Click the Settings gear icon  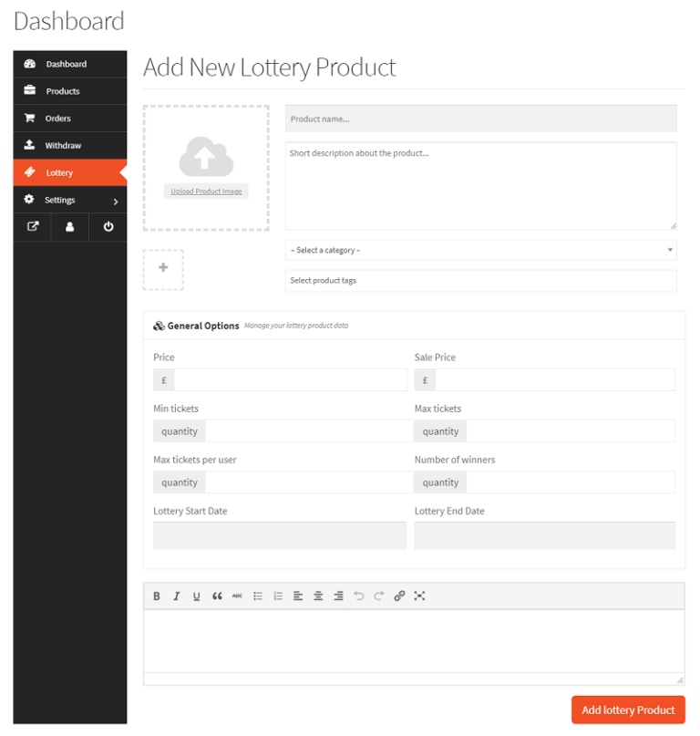29,199
